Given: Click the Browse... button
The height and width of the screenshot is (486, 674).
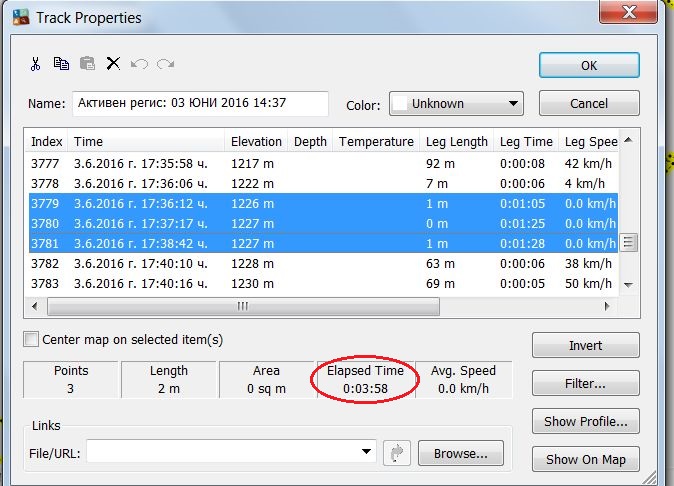Looking at the screenshot, I should [x=461, y=453].
